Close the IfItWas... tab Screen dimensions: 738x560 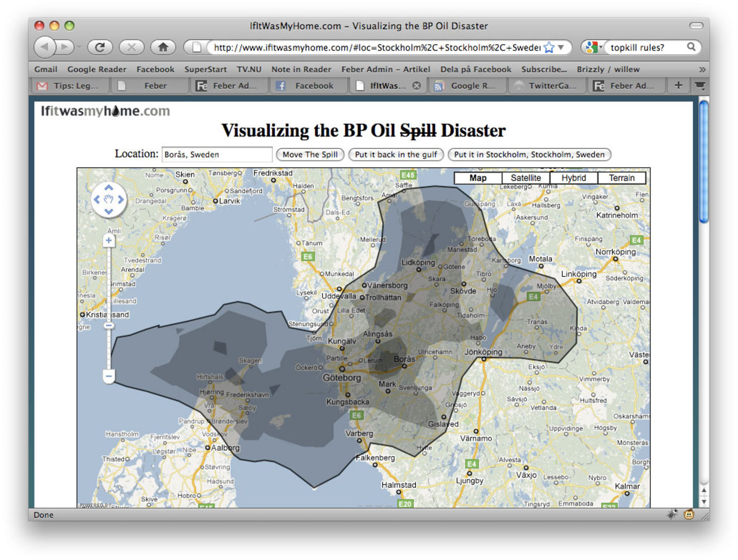pos(416,86)
